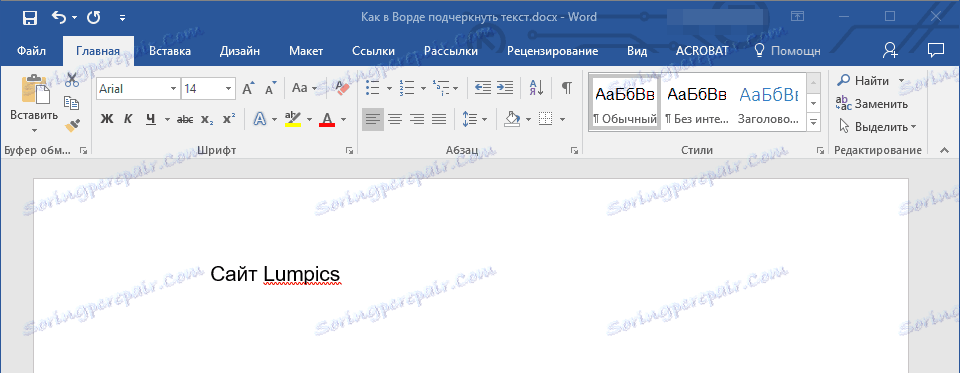Align text left
This screenshot has width=960, height=373.
point(372,119)
